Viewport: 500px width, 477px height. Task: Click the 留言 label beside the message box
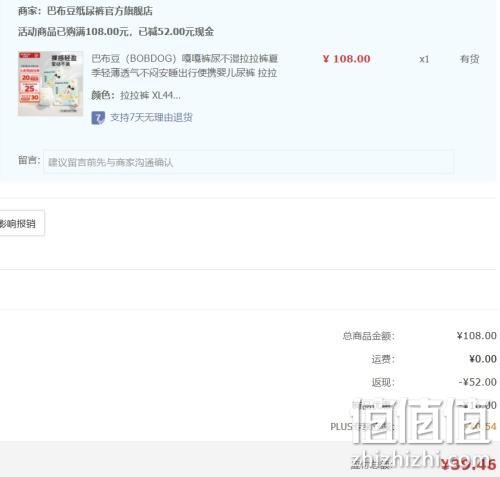coord(29,160)
